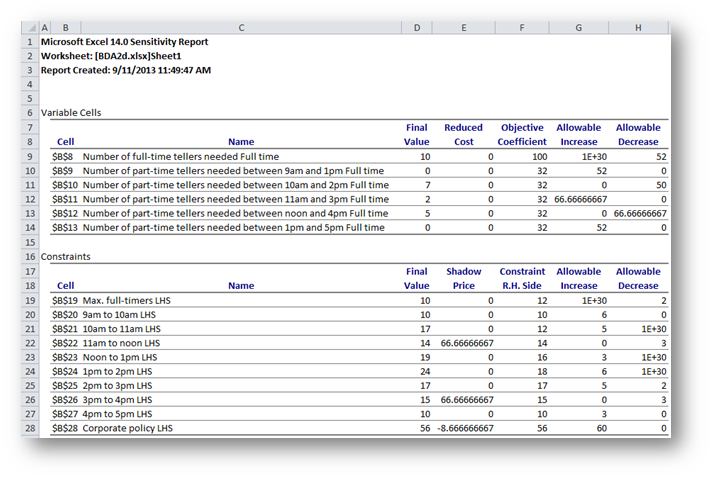Click final value 7 in the $B$10 row
This screenshot has height=480, width=713.
click(x=427, y=185)
